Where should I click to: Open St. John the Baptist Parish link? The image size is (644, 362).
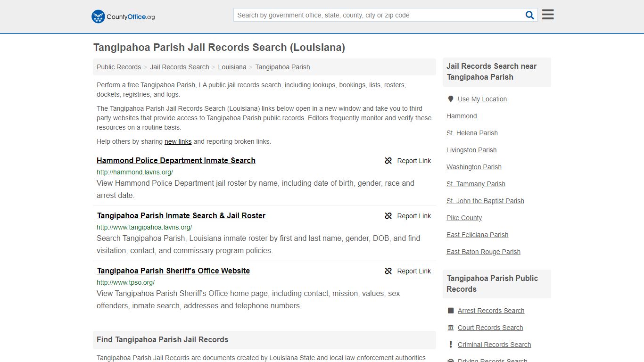coord(485,201)
